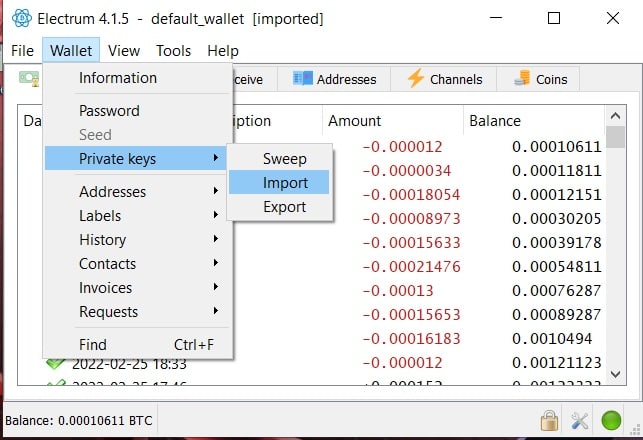This screenshot has width=643, height=440.
Task: Select balance 0.00011811
Action: click(x=556, y=171)
